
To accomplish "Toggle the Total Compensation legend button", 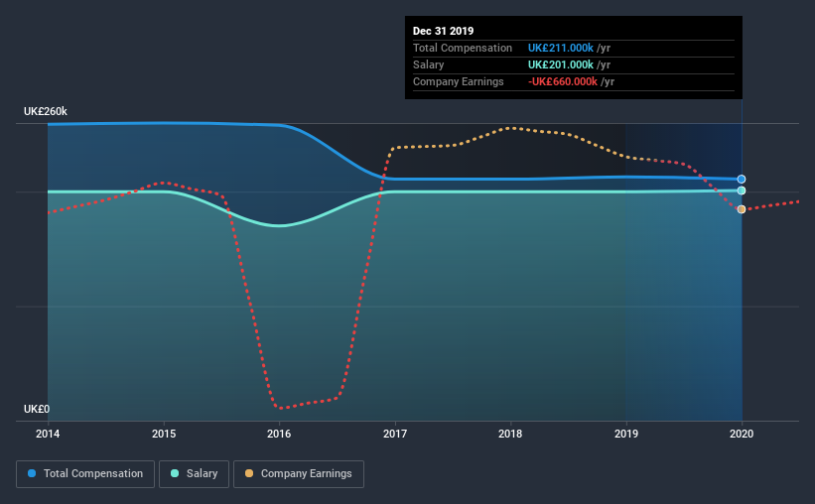I will pyautogui.click(x=85, y=474).
